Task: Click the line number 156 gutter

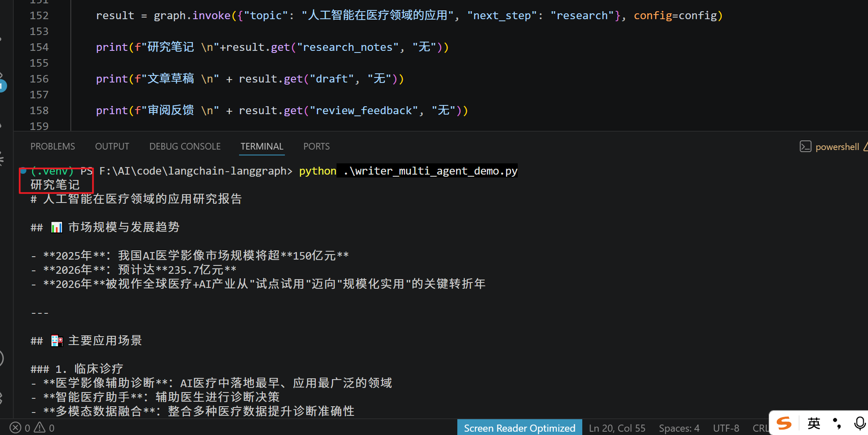Action: click(39, 79)
